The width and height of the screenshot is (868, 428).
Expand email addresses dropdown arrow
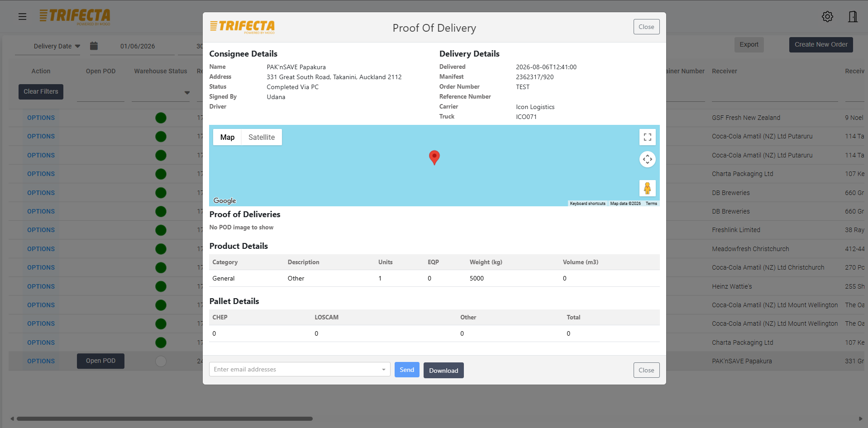[x=383, y=370]
